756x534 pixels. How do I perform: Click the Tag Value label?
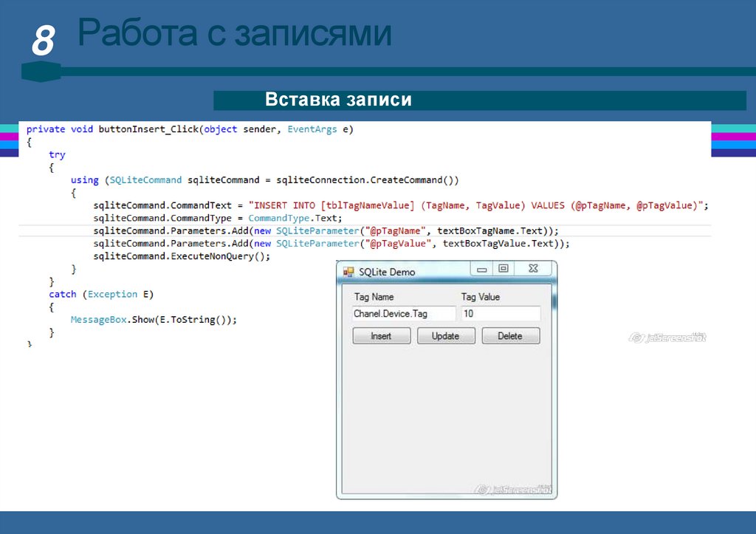click(481, 297)
